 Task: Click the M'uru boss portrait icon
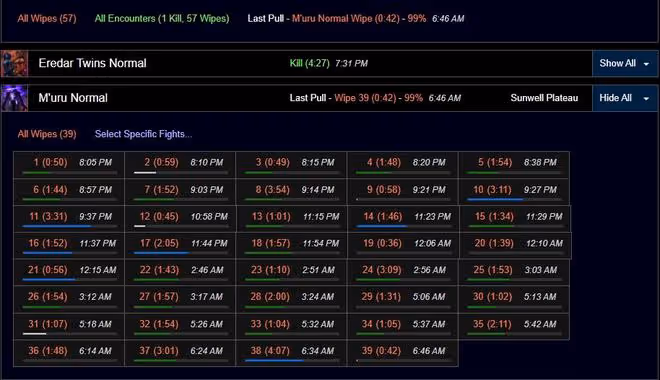[x=14, y=98]
